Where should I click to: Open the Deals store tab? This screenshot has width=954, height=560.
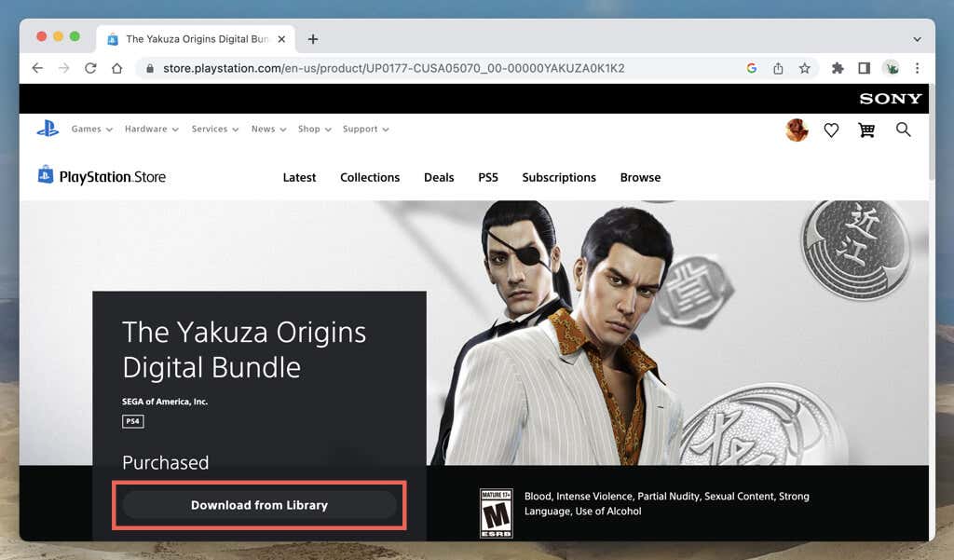pyautogui.click(x=439, y=178)
